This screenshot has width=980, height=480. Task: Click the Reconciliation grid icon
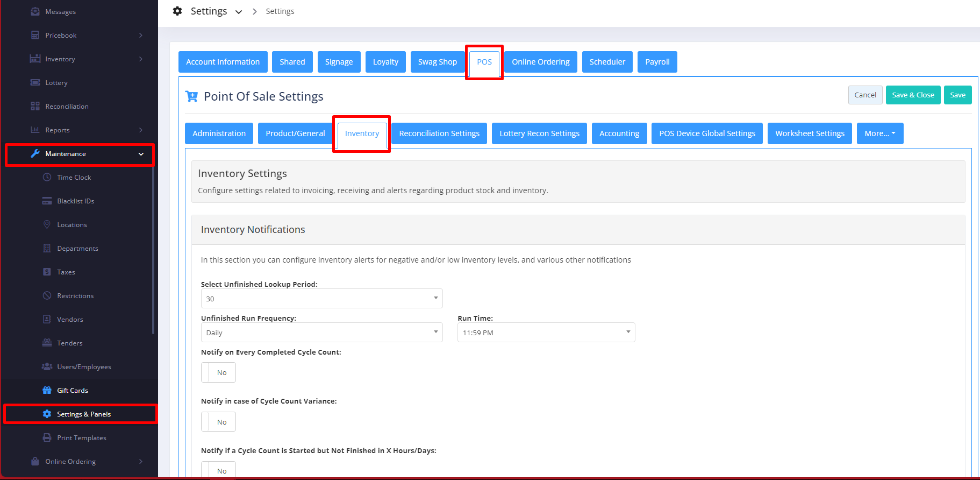coord(35,106)
